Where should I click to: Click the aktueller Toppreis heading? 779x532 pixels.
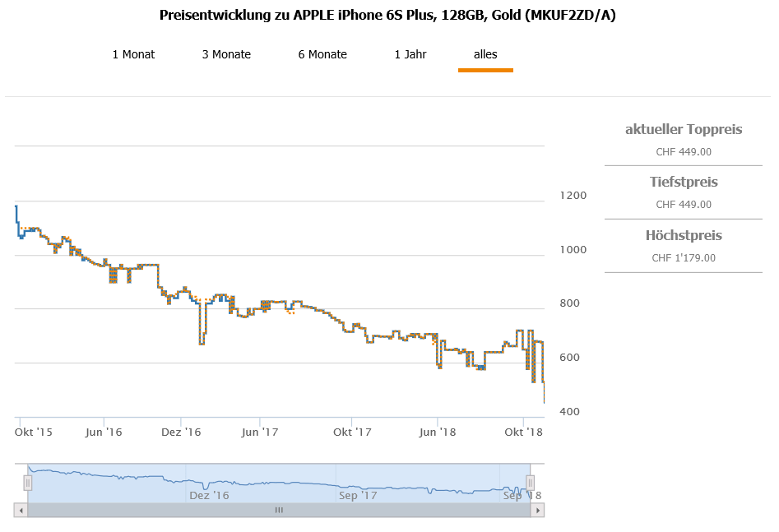click(684, 129)
